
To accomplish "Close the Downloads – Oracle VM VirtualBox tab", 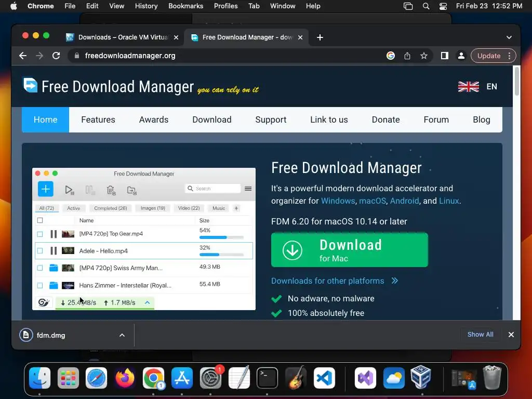I will (176, 37).
